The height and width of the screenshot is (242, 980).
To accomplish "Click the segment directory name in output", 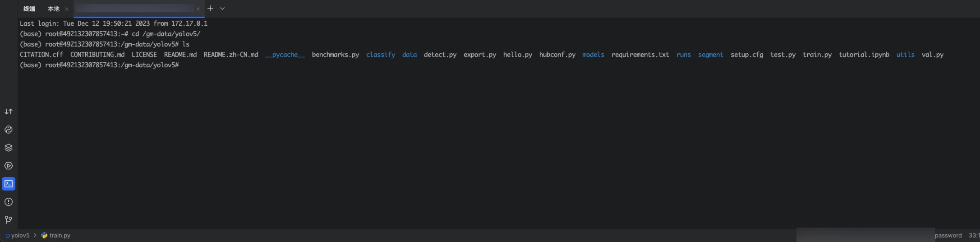I will click(711, 55).
